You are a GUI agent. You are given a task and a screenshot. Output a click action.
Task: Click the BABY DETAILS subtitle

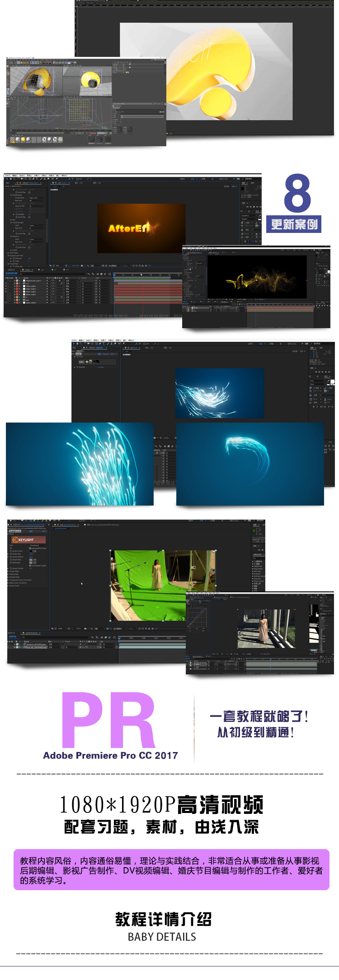162,937
